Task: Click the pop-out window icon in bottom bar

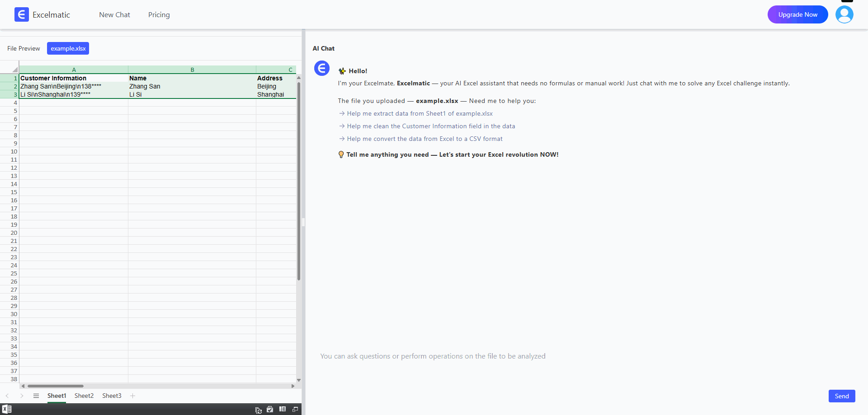Action: point(295,409)
